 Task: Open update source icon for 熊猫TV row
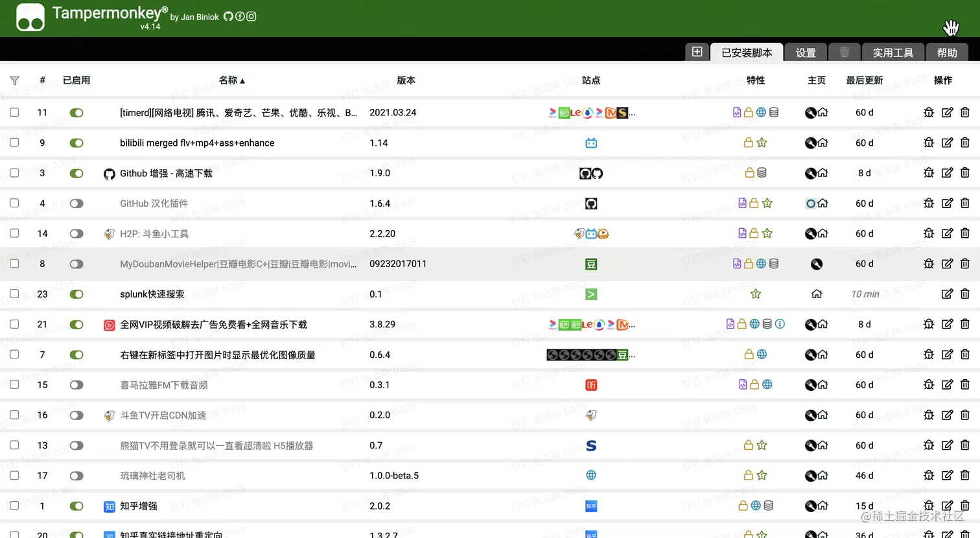[x=810, y=445]
